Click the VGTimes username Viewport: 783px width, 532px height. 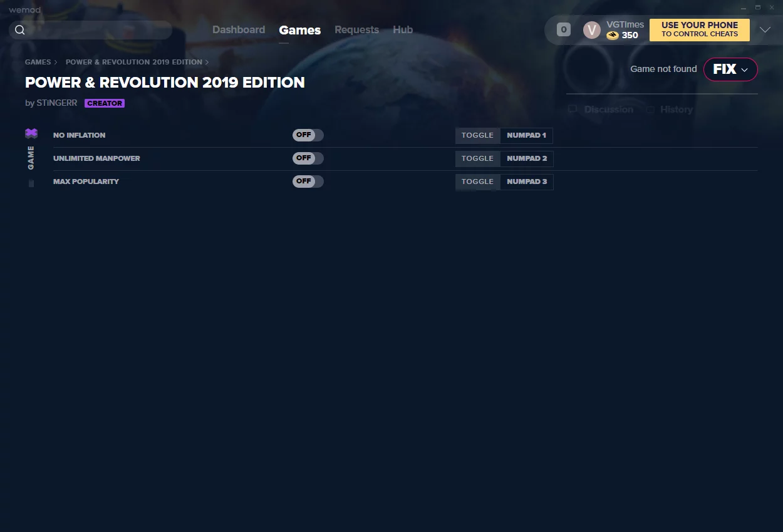625,25
